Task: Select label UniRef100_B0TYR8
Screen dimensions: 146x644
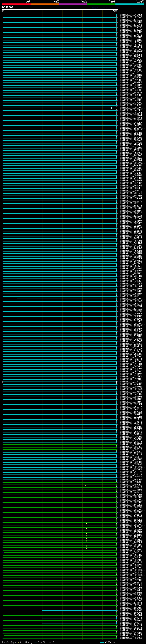Action: click(131, 545)
